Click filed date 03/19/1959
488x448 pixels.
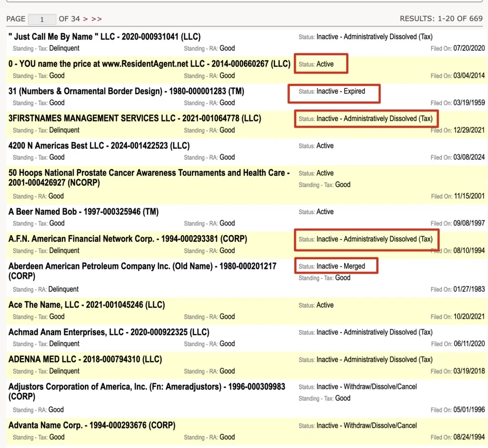tap(469, 103)
